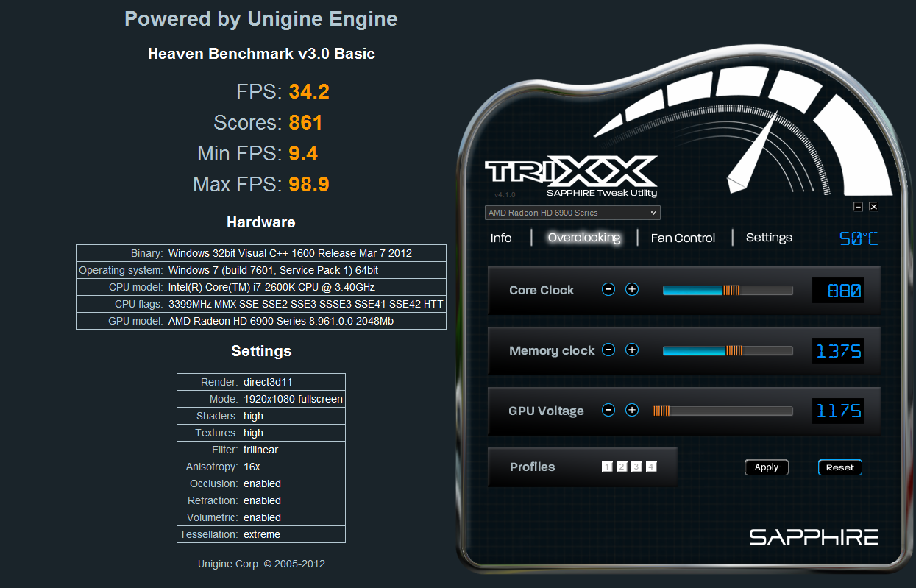Click the Core Clock slider bar

(728, 290)
